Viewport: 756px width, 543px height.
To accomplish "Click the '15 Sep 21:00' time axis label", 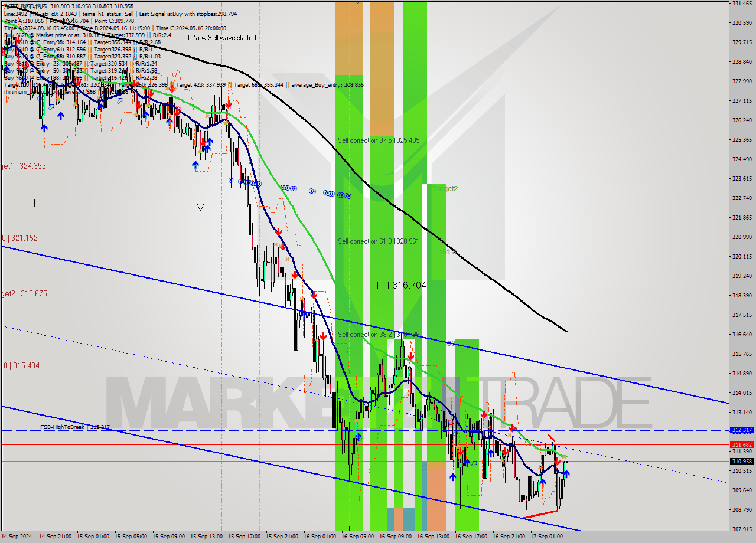I will point(282,537).
